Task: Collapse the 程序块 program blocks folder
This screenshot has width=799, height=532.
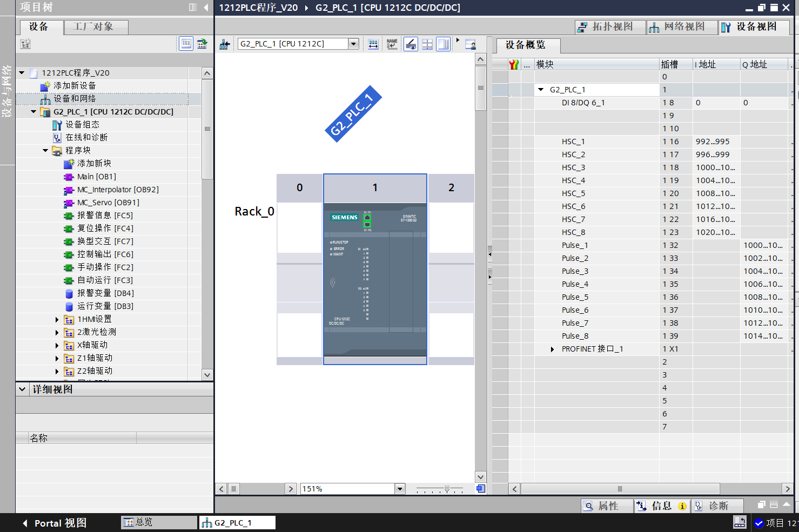Action: coord(45,151)
